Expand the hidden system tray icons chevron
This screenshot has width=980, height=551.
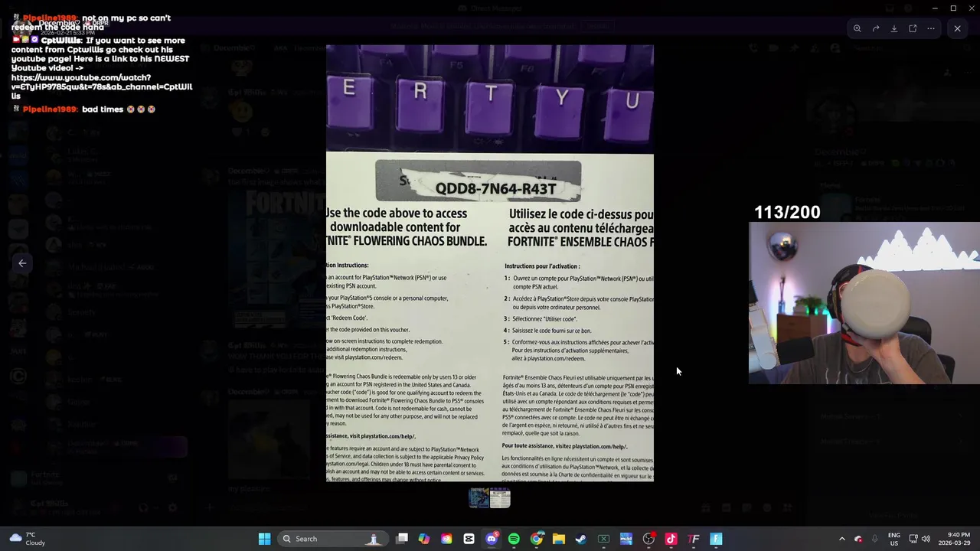pyautogui.click(x=841, y=539)
